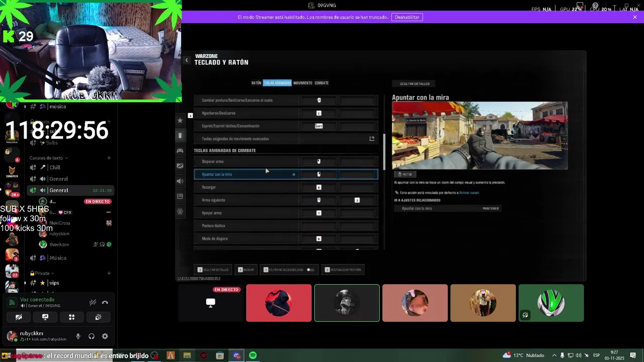The height and width of the screenshot is (362, 644).
Task: Click Ocultar detalles in the footer
Action: click(x=213, y=270)
